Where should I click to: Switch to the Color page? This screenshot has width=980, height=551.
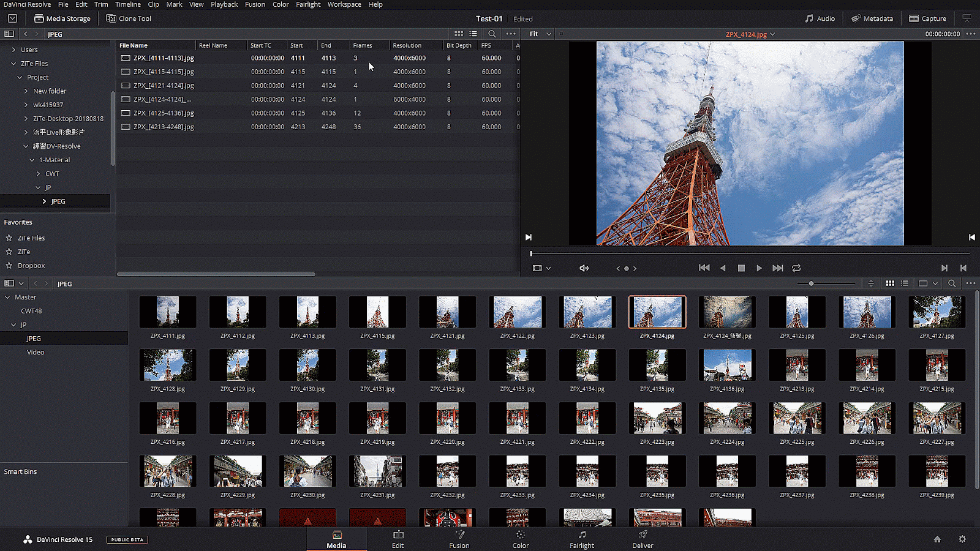click(x=520, y=539)
